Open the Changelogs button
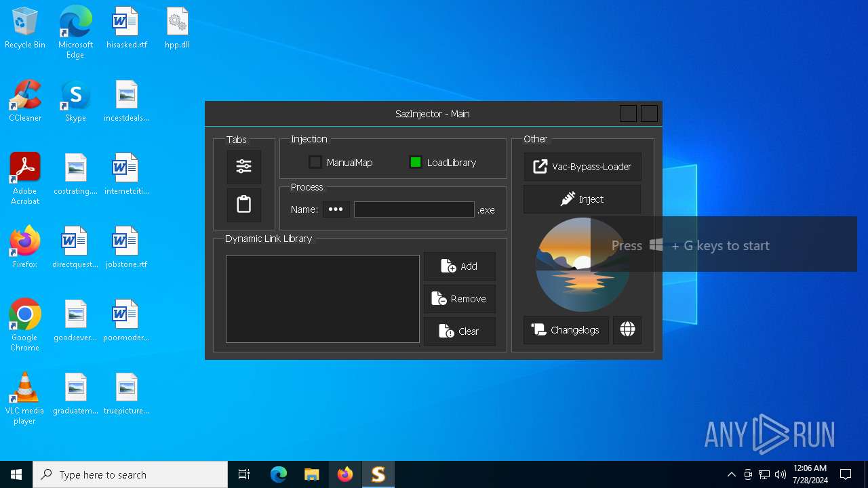The width and height of the screenshot is (868, 488). 566,330
